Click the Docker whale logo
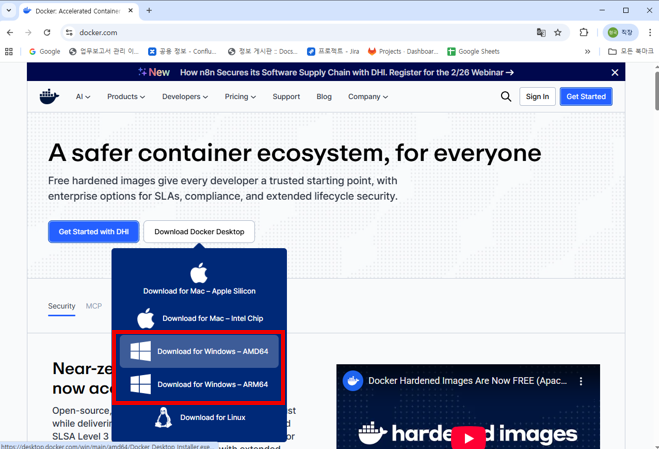This screenshot has width=659, height=449. [x=49, y=97]
